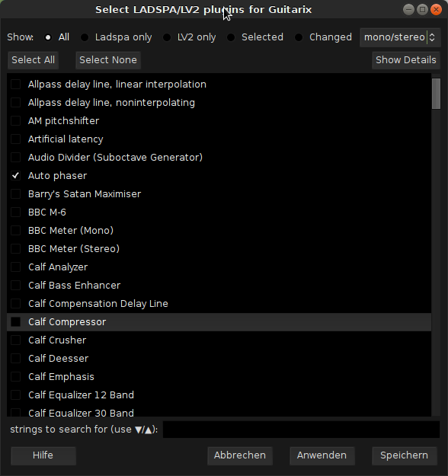Open the mono/stereo dropdown
Image resolution: width=448 pixels, height=476 pixels.
tap(400, 37)
